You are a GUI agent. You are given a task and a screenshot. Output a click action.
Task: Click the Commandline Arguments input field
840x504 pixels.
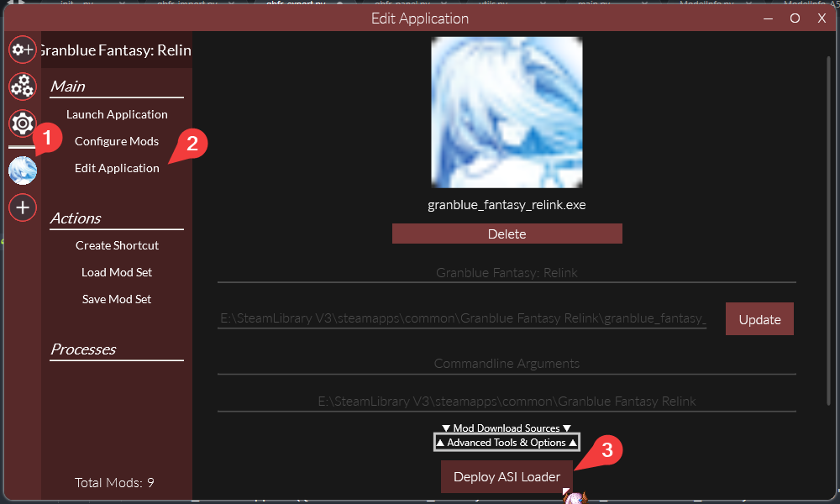pyautogui.click(x=507, y=364)
